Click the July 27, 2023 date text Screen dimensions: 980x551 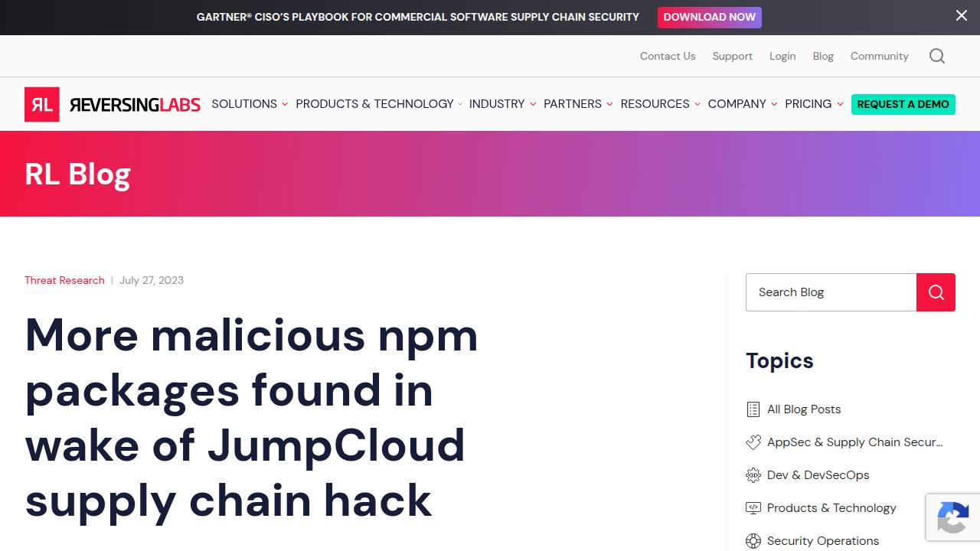tap(152, 280)
